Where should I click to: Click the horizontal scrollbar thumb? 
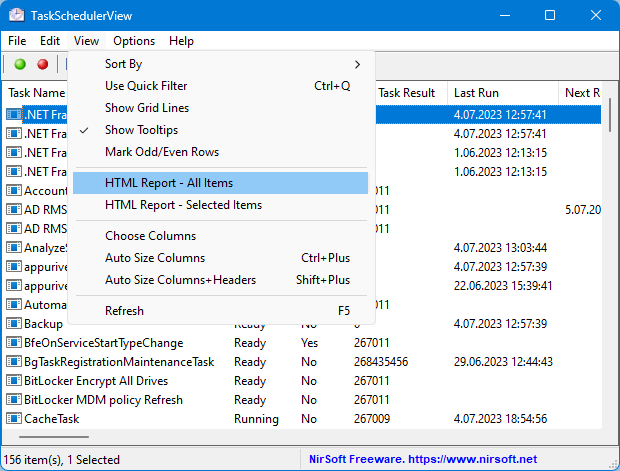point(54,437)
